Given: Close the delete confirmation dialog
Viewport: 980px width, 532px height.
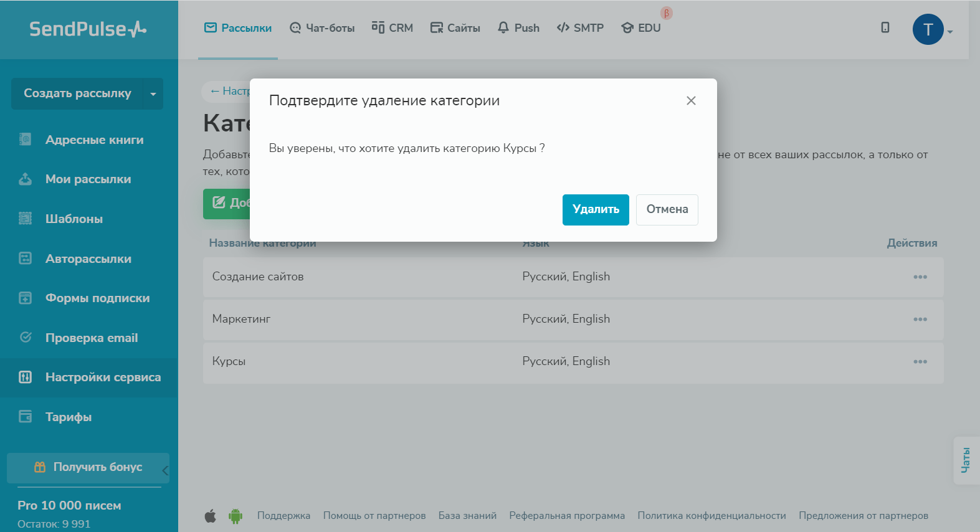Looking at the screenshot, I should tap(691, 101).
